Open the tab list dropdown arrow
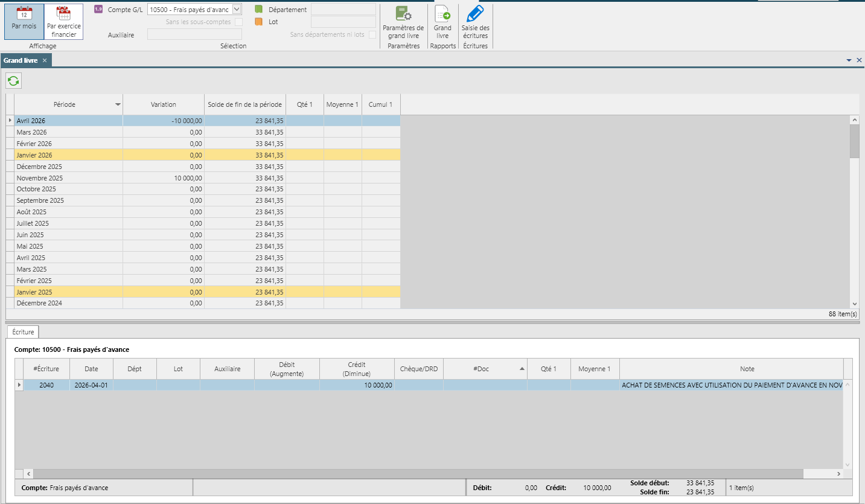Image resolution: width=865 pixels, height=504 pixels. [849, 60]
